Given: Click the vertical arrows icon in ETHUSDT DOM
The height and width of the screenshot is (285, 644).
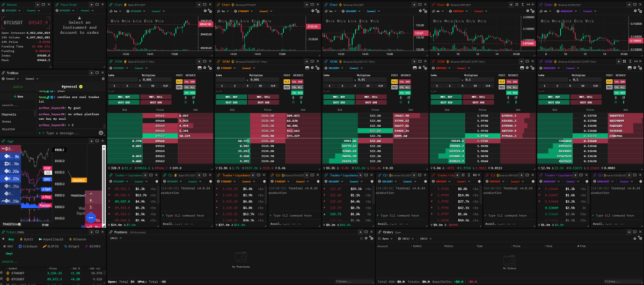Looking at the screenshot, I should tap(301, 102).
